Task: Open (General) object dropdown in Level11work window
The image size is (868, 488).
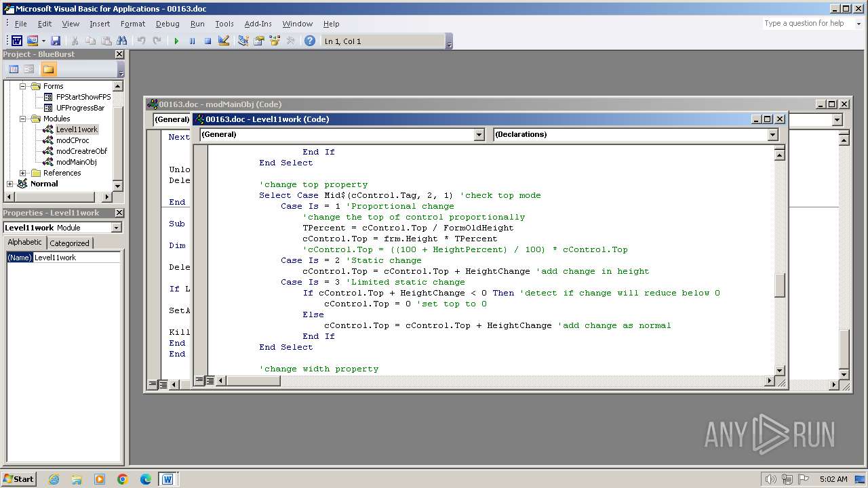Action: point(479,135)
